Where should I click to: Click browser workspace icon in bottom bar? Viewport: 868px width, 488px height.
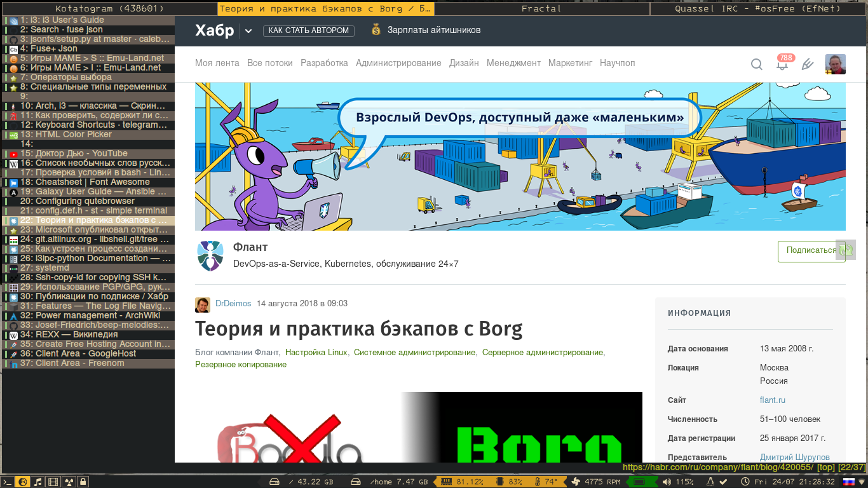(x=23, y=482)
